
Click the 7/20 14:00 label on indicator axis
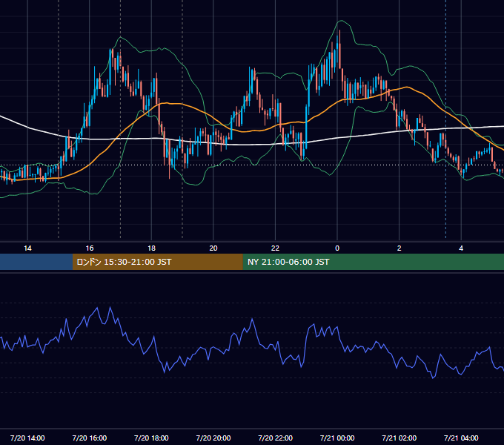[27, 438]
